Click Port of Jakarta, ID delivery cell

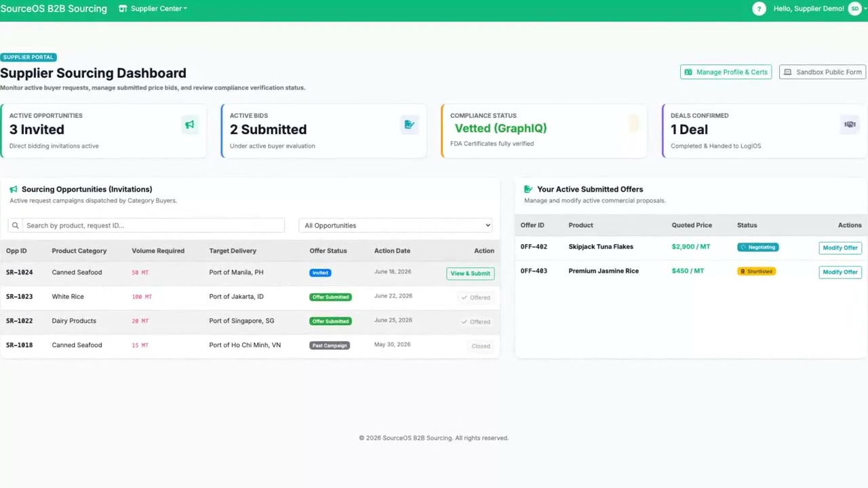click(236, 297)
